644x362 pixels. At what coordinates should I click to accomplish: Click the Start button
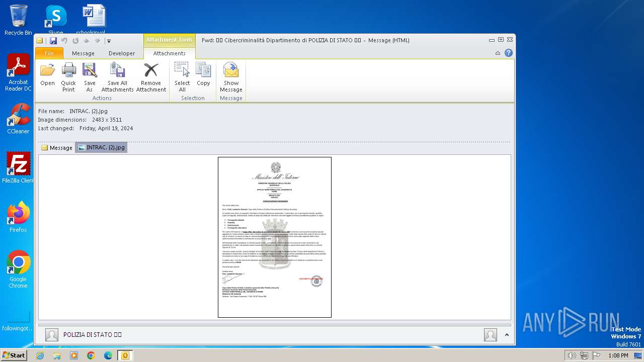(14, 355)
